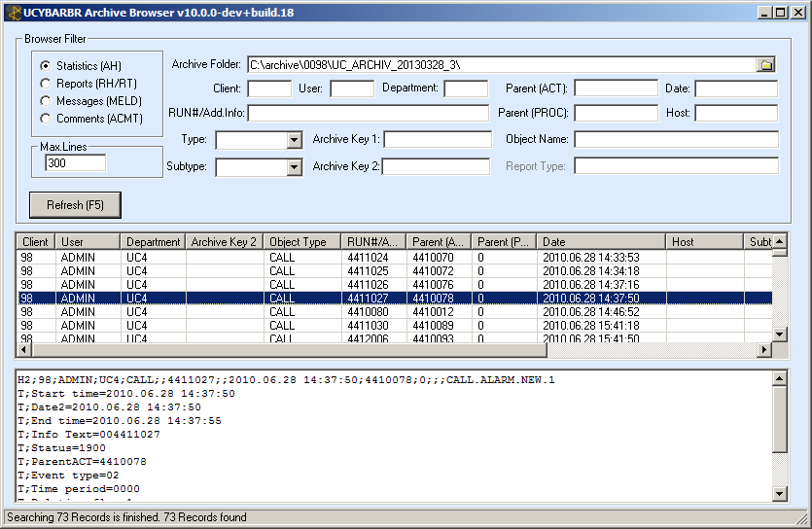Click the 'T;Status=1900' line
The image size is (812, 529).
click(61, 447)
